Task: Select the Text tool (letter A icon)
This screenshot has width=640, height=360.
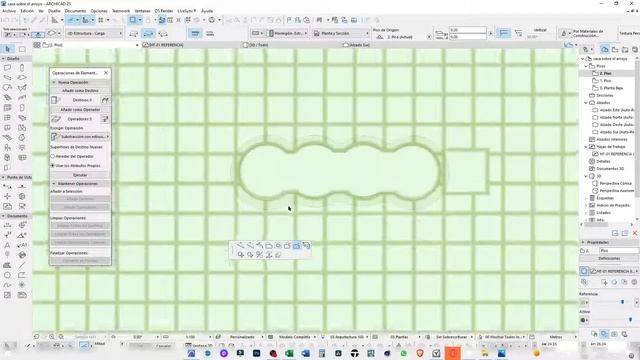Action: (x=7, y=245)
